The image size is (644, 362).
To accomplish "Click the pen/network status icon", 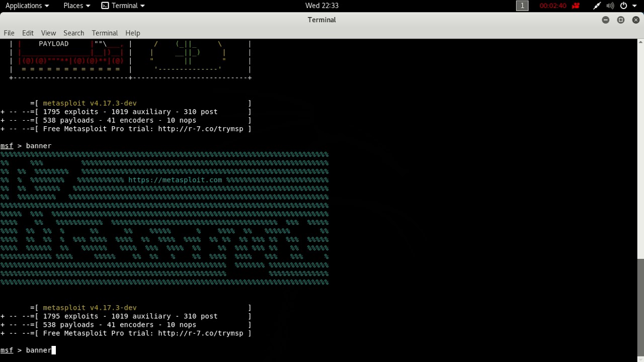I will [x=597, y=6].
